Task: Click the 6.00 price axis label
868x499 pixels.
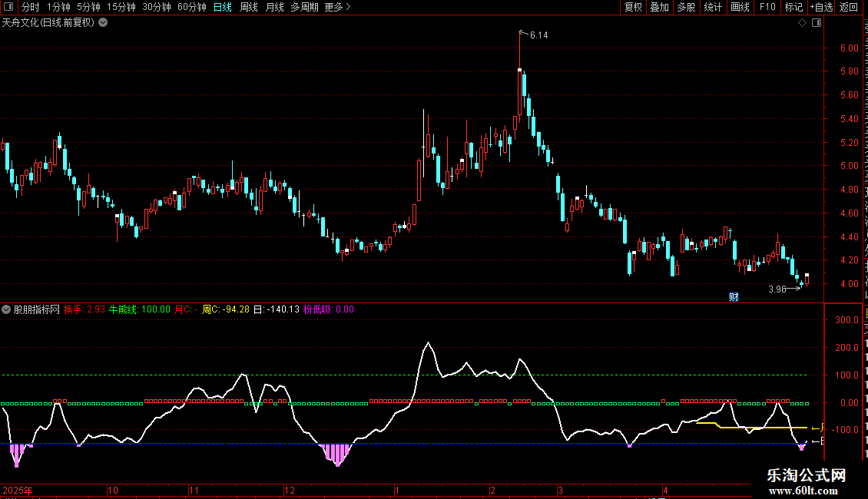Action: pyautogui.click(x=849, y=48)
